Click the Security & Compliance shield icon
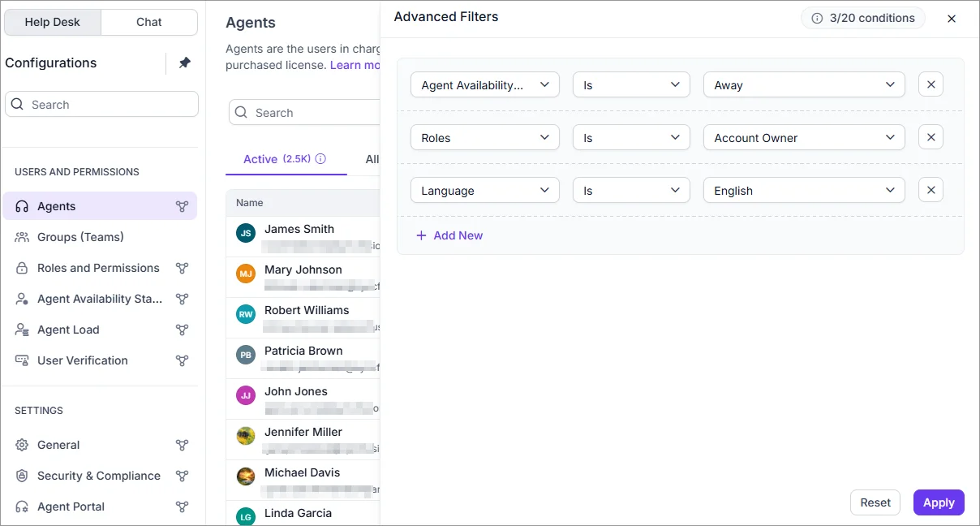This screenshot has height=526, width=980. coord(20,476)
